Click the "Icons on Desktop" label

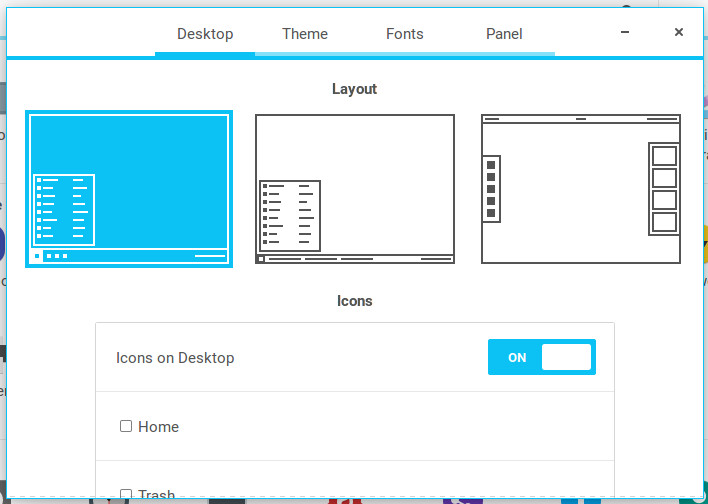pos(175,358)
